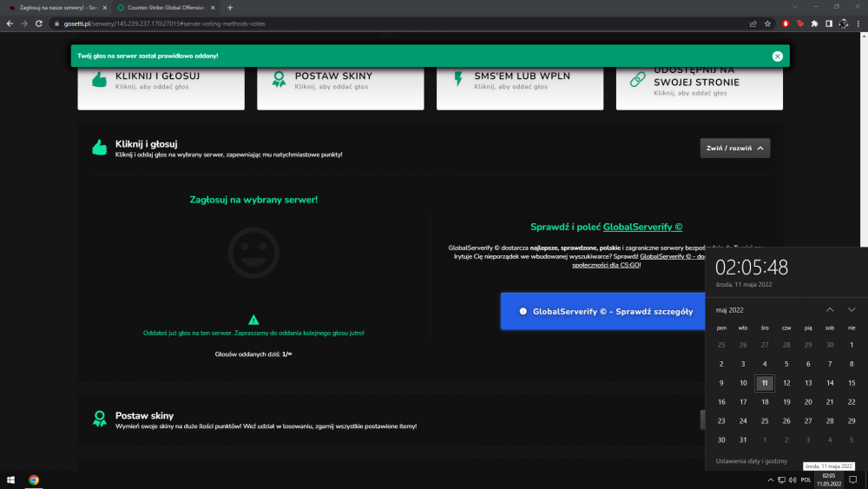Screen dimensions: 868x489
Task: Open the network tray icon
Action: point(781,479)
